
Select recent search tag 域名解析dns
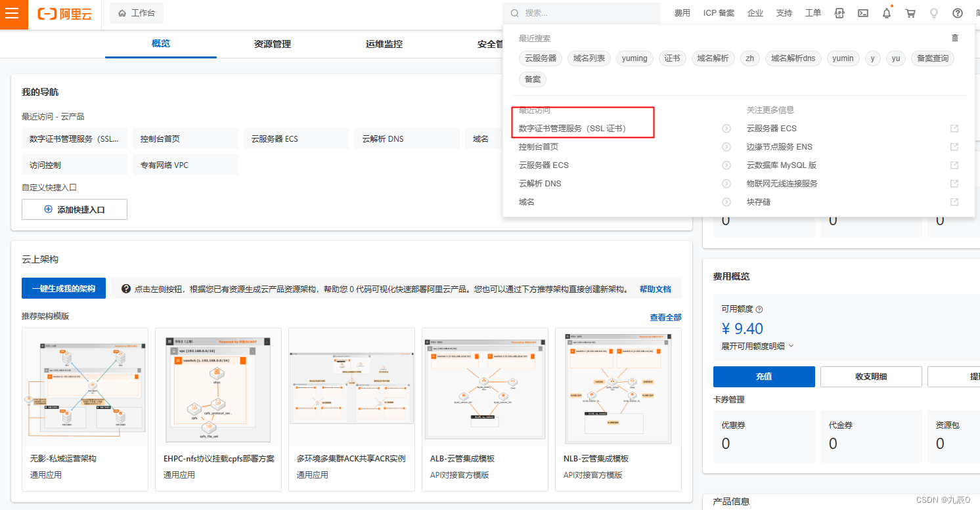pyautogui.click(x=793, y=58)
